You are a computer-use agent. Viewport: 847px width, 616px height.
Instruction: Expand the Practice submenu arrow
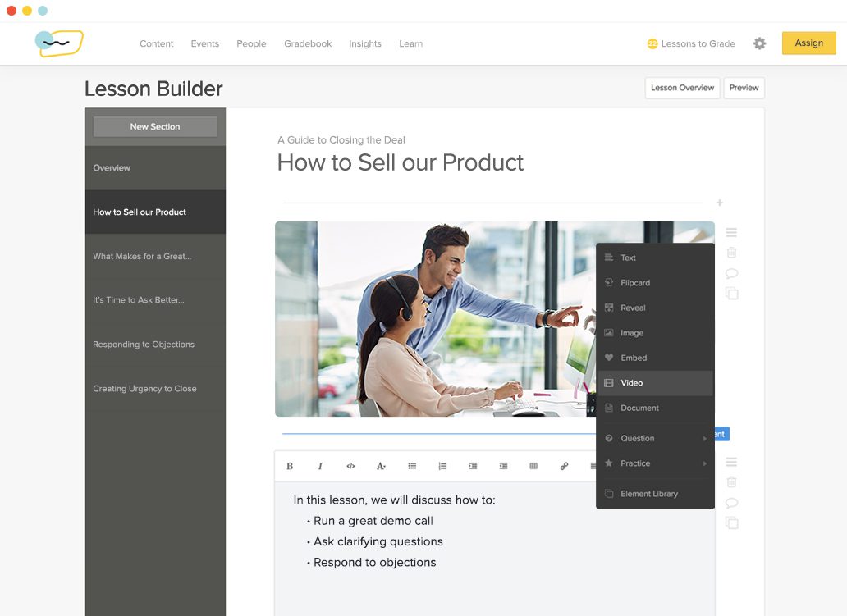click(x=704, y=463)
